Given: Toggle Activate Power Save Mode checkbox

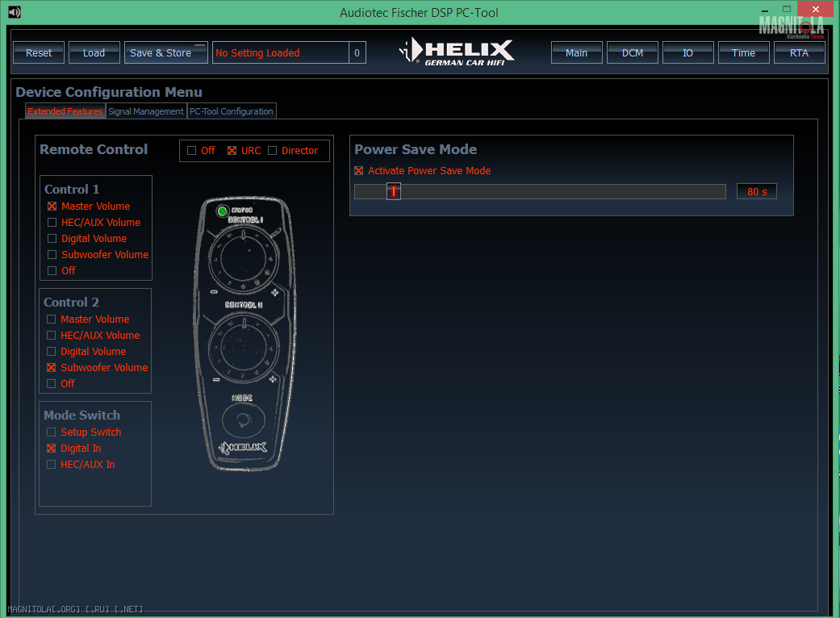Looking at the screenshot, I should pos(359,171).
